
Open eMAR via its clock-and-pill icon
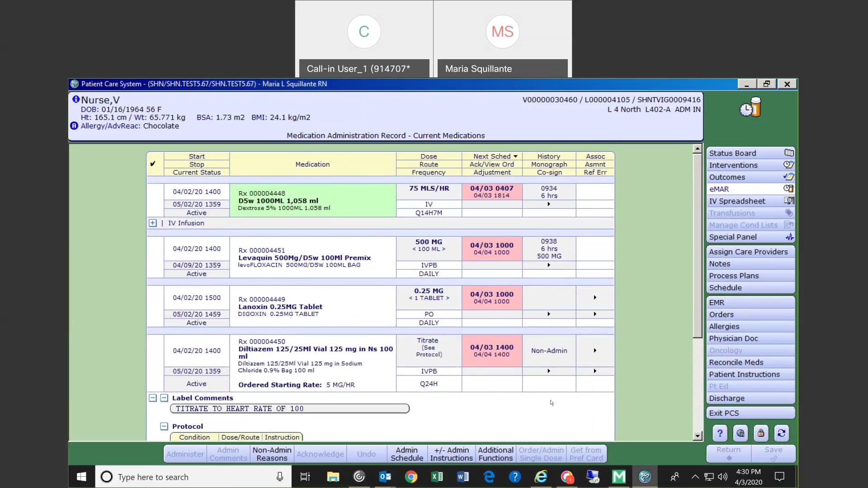789,189
